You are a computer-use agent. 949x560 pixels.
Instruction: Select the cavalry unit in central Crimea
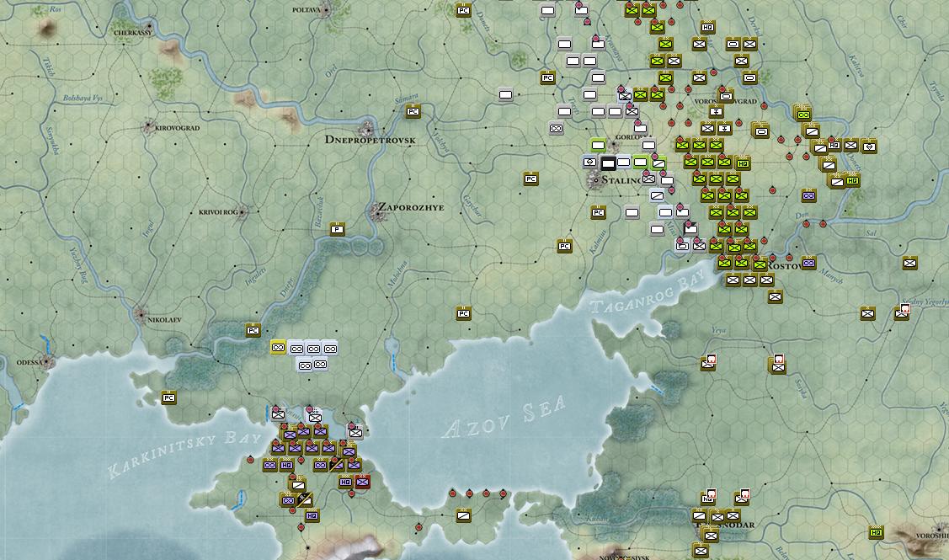click(x=298, y=485)
